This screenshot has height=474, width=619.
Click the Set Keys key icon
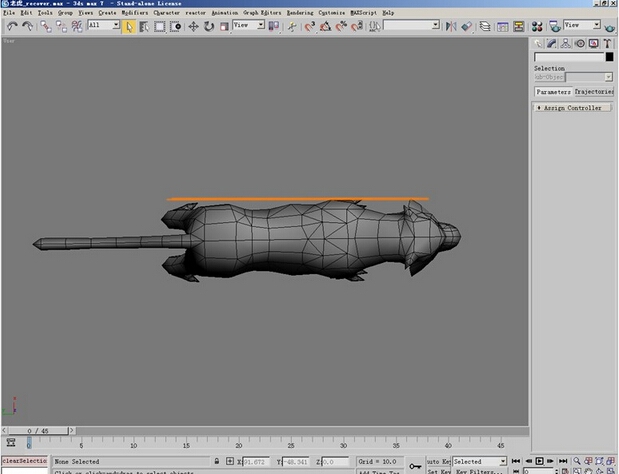(415, 466)
